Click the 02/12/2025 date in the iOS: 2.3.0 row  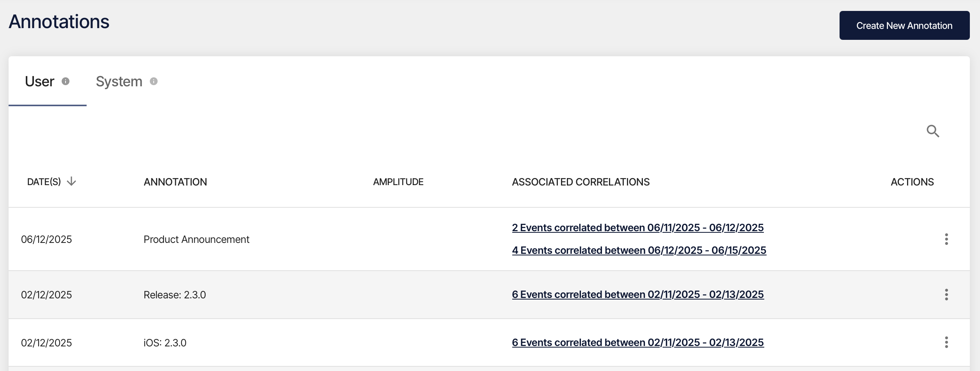point(46,343)
